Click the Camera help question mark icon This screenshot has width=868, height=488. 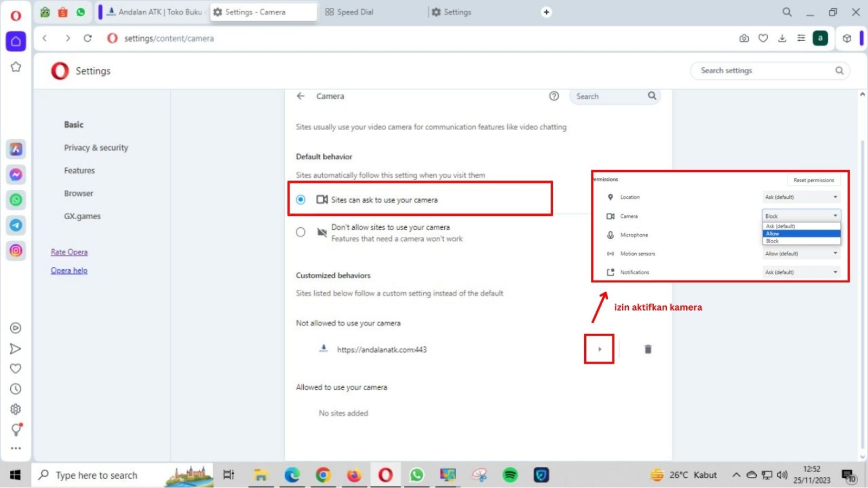[x=554, y=96]
